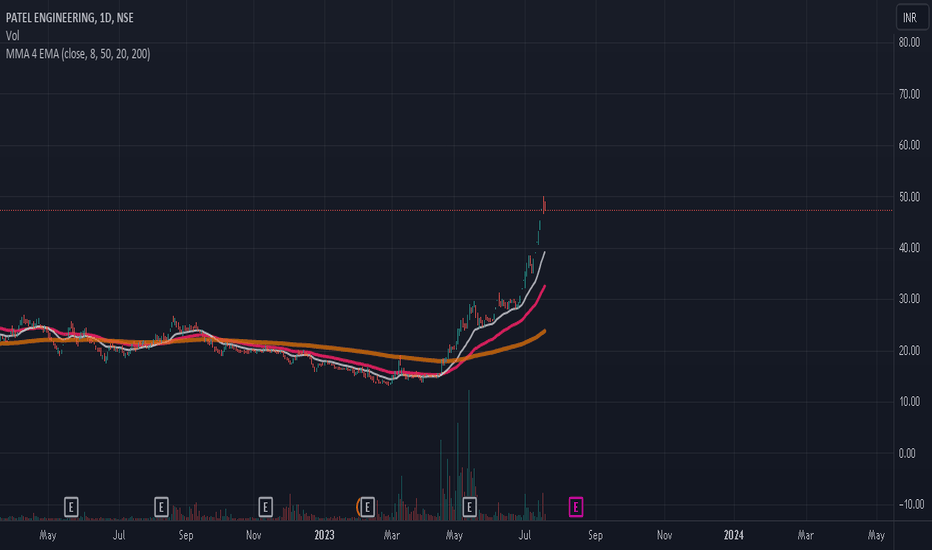Image resolution: width=932 pixels, height=550 pixels.
Task: Click the -10.00 price axis label
Action: [x=911, y=504]
